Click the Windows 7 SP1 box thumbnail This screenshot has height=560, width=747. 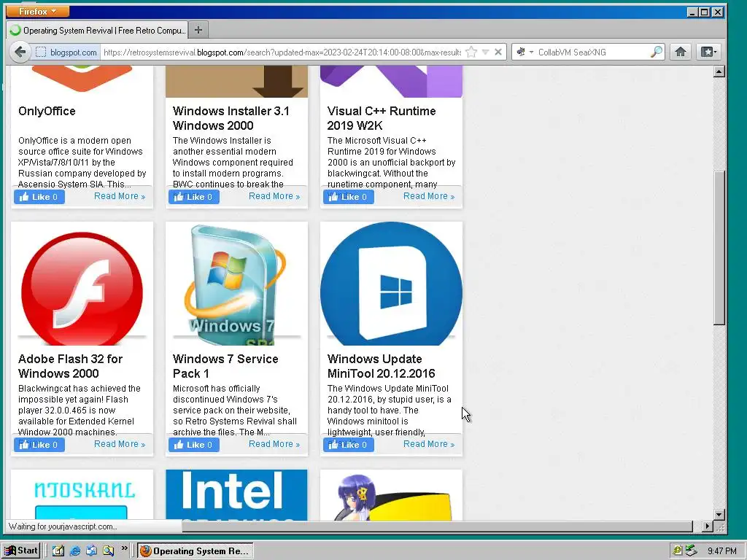coord(236,284)
